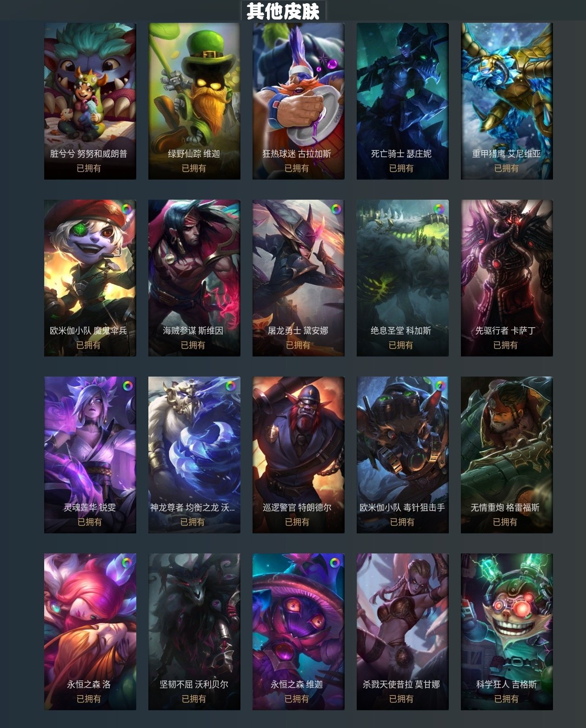This screenshot has height=728, width=586.
Task: Select the 海贼参谋 斯维因 skin thumbnail
Action: click(194, 278)
